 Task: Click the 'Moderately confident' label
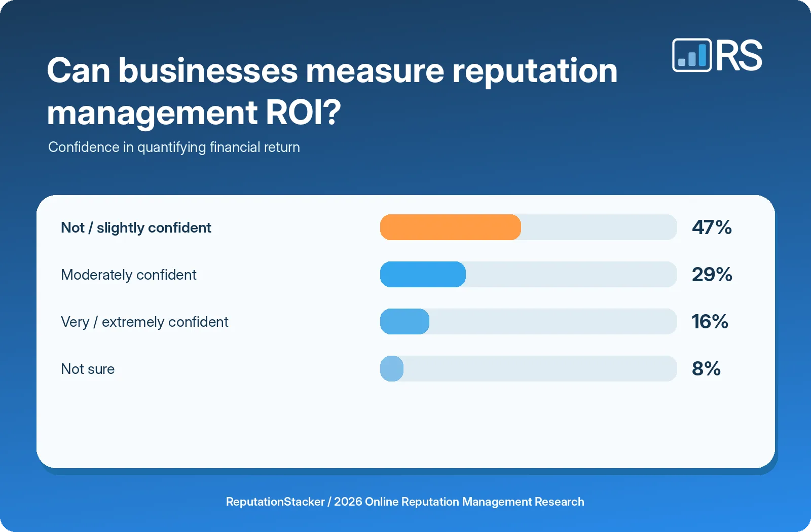pos(129,275)
